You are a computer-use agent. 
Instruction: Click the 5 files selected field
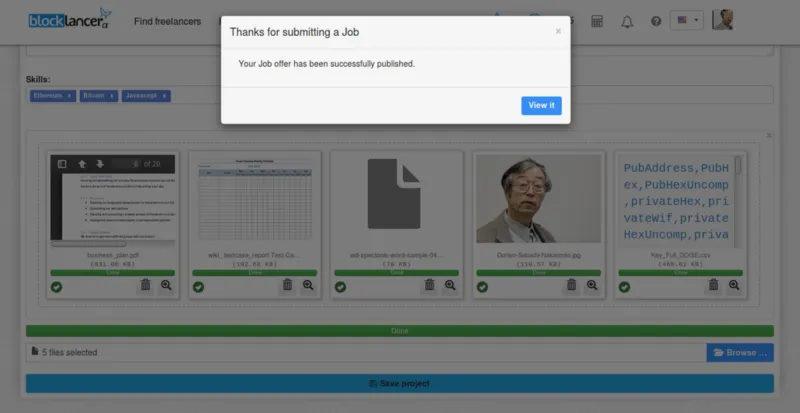click(x=366, y=352)
